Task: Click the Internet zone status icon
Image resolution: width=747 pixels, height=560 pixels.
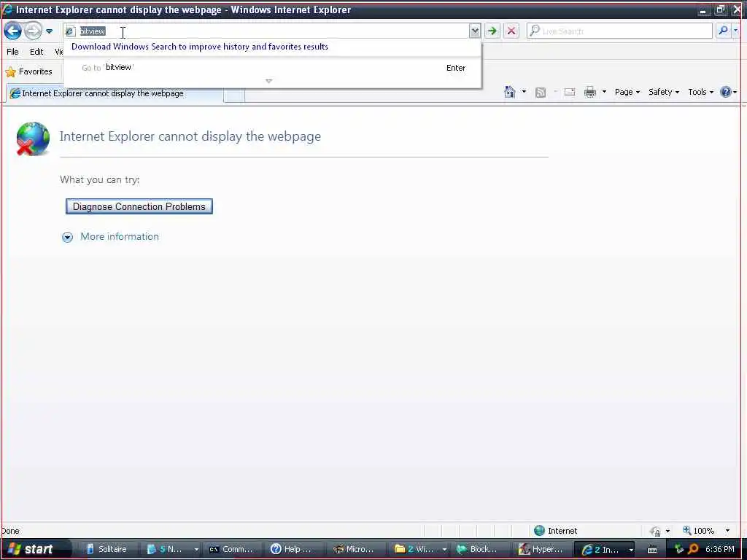Action: click(x=539, y=531)
